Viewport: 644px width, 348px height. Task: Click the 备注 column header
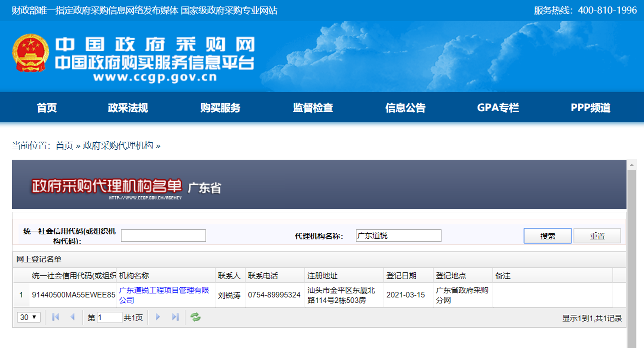tap(552, 275)
